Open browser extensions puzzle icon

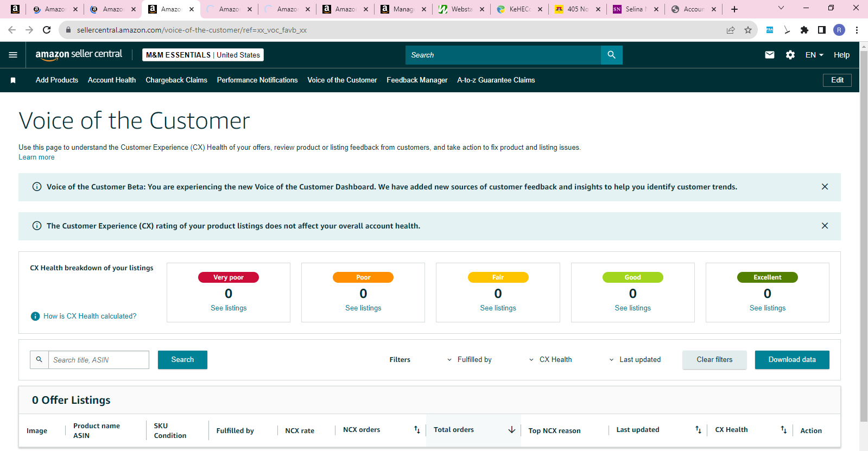click(x=804, y=30)
